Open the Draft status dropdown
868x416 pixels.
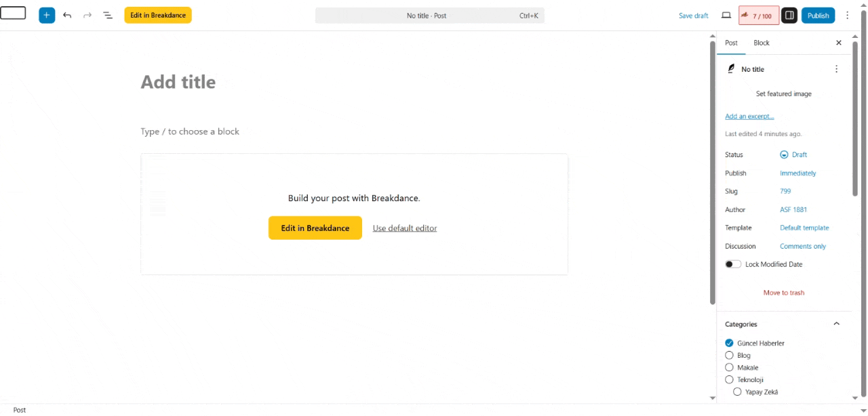794,154
